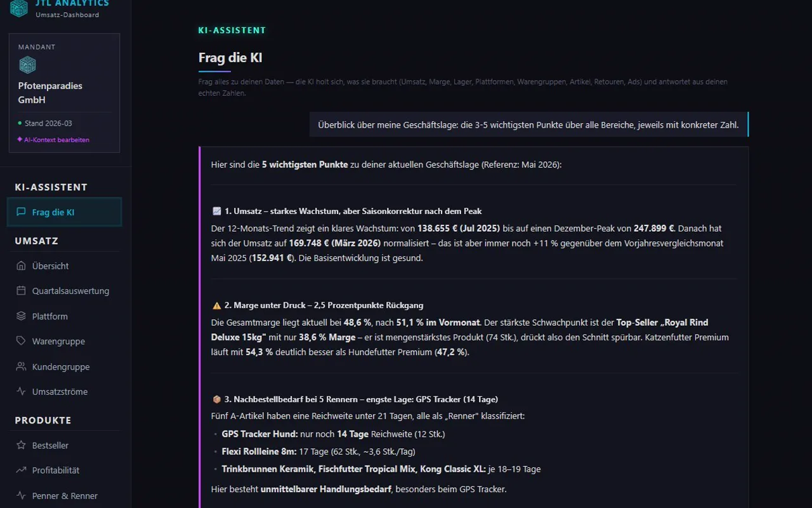
Task: Click the chat bubble icon beside Frag die KI
Action: coord(21,212)
